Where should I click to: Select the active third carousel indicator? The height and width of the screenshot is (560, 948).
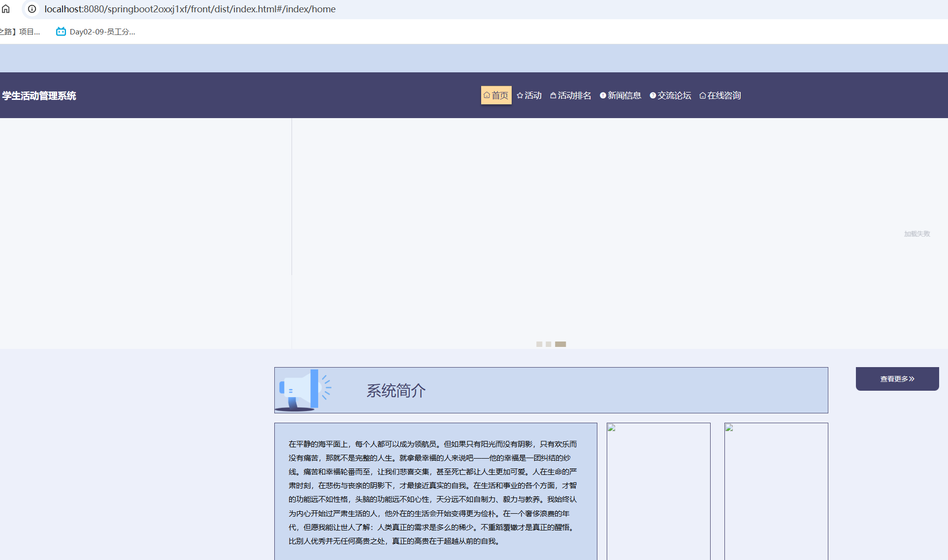point(560,344)
